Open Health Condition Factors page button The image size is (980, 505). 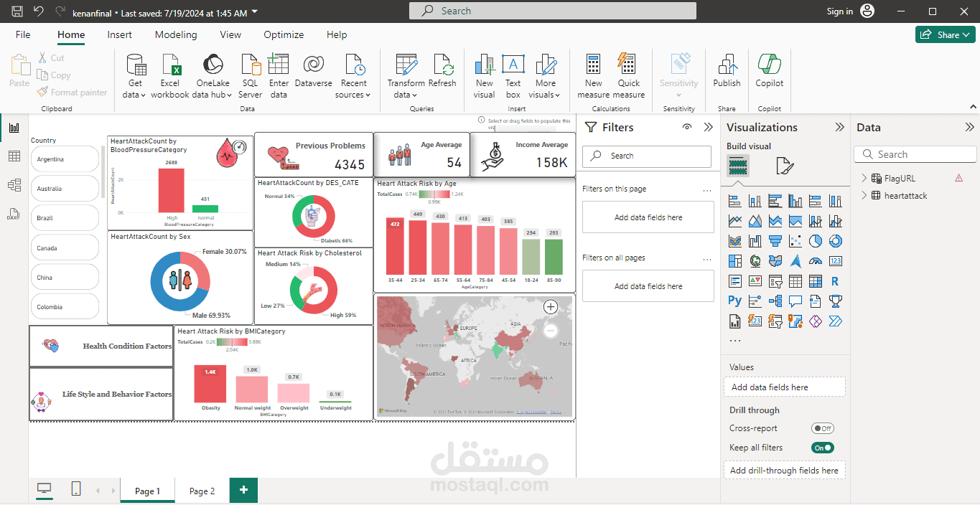(x=101, y=346)
